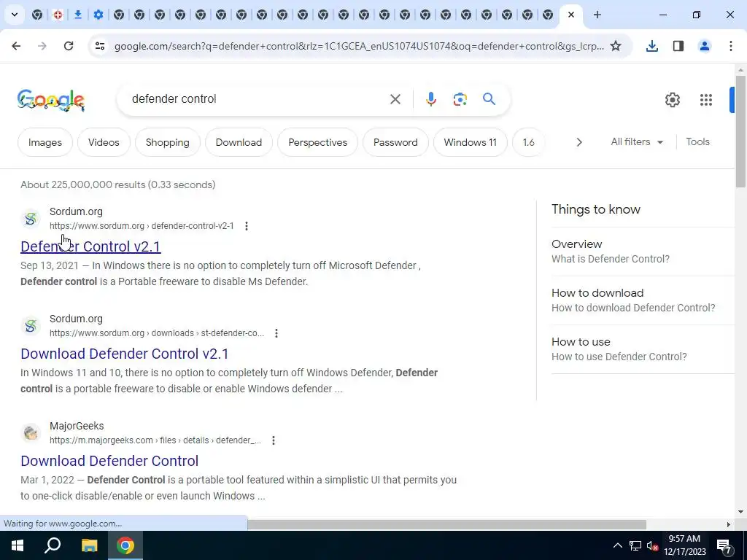Viewport: 747px width, 560px height.
Task: Open more options for MajorGeeks result
Action: (x=274, y=440)
